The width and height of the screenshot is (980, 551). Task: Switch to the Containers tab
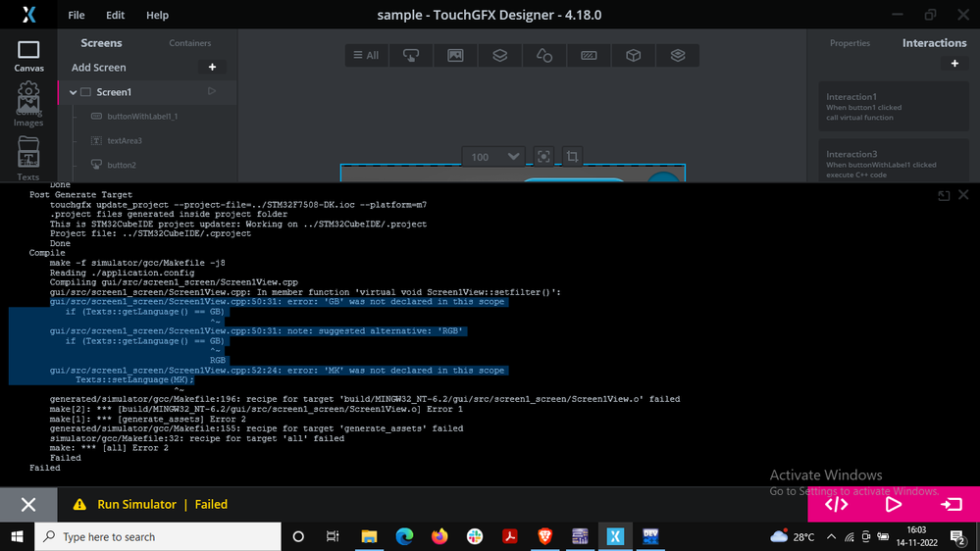coord(190,43)
